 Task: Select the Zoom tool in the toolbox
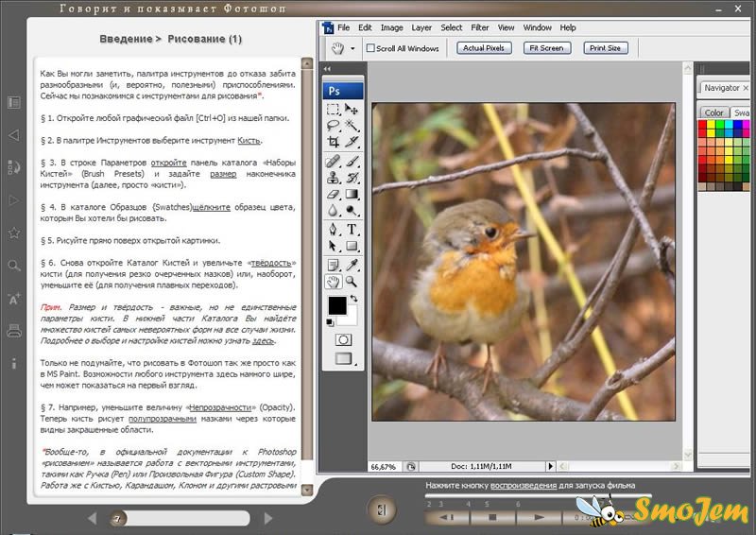point(352,282)
